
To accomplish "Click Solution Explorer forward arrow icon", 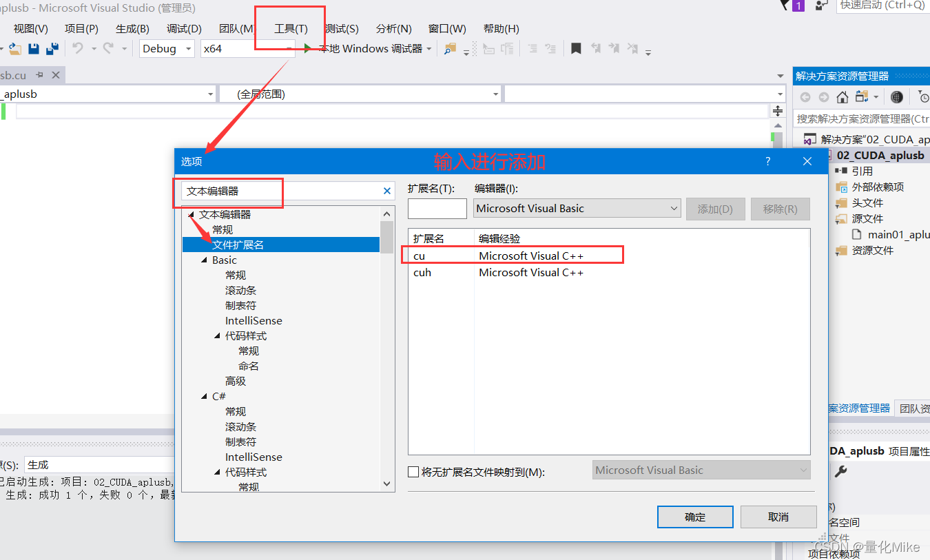I will click(x=823, y=97).
